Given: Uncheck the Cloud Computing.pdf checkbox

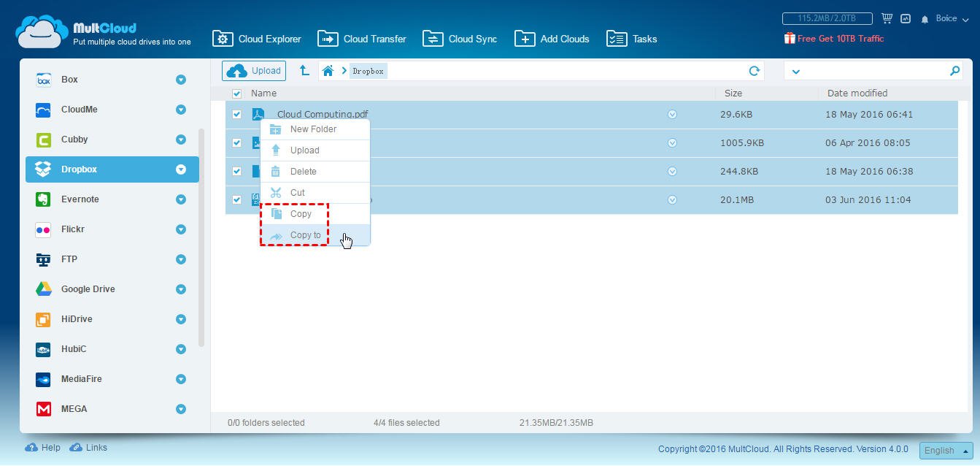Looking at the screenshot, I should [236, 115].
